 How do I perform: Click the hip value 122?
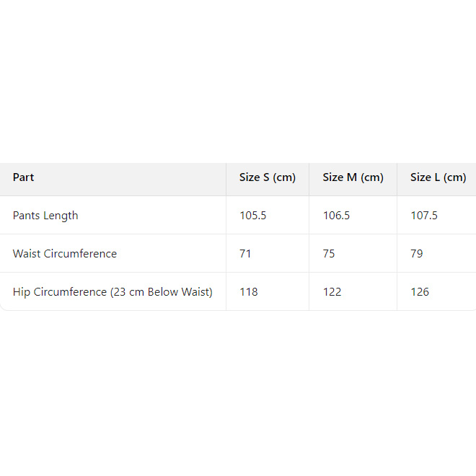click(332, 292)
